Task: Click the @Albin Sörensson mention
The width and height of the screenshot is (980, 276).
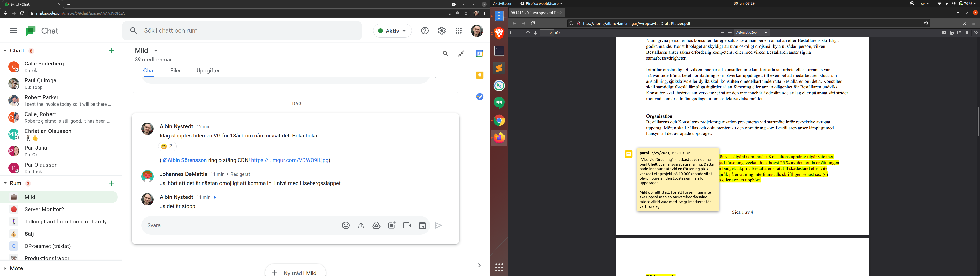Action: (185, 160)
